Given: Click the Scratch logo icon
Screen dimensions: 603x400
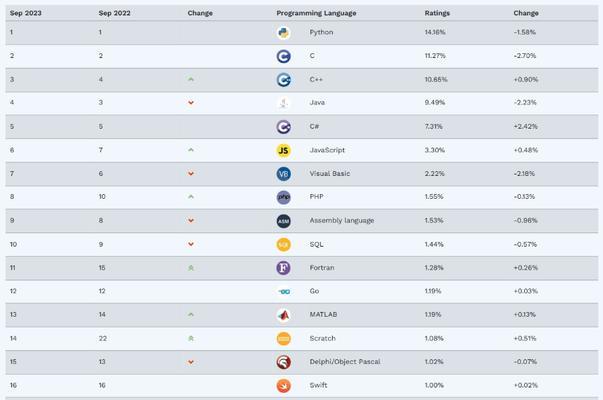Looking at the screenshot, I should (283, 339).
